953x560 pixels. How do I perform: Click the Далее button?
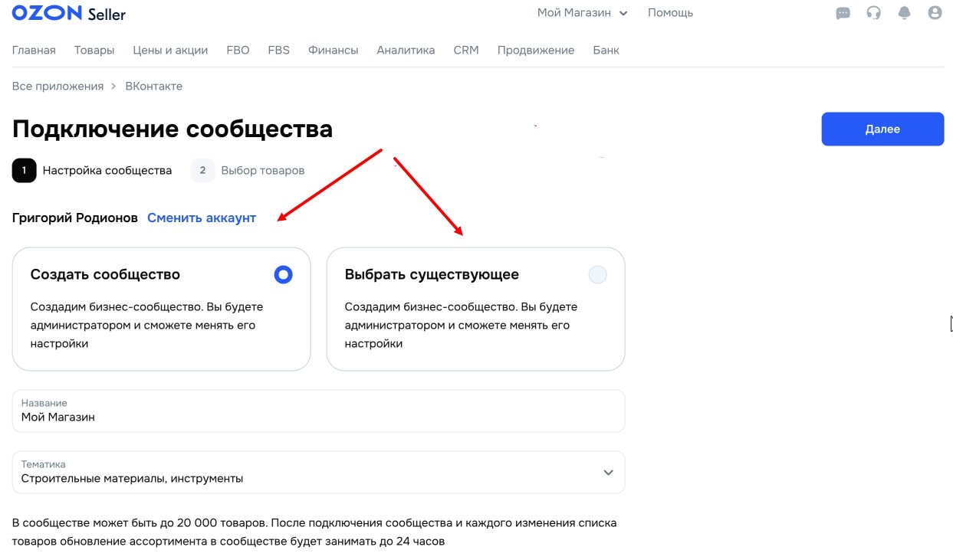[x=882, y=129]
